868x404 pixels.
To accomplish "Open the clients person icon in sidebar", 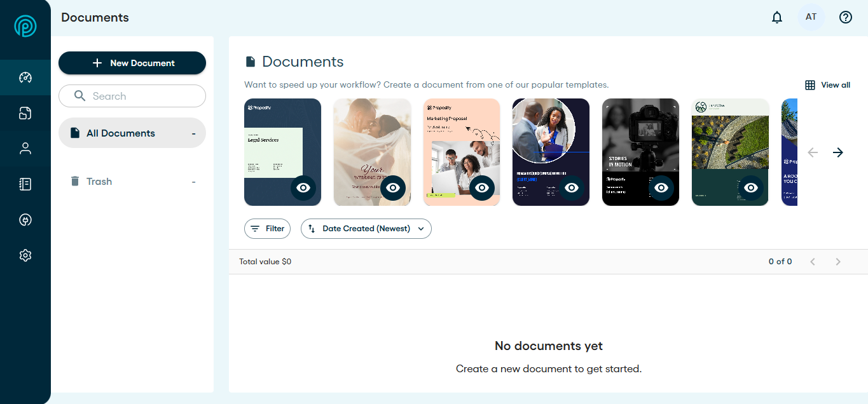I will pyautogui.click(x=25, y=149).
